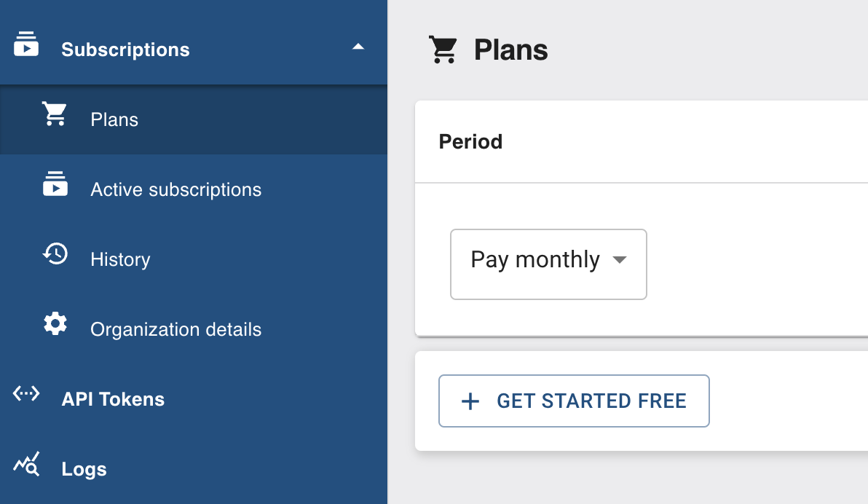Click the History clock icon

coord(55,253)
